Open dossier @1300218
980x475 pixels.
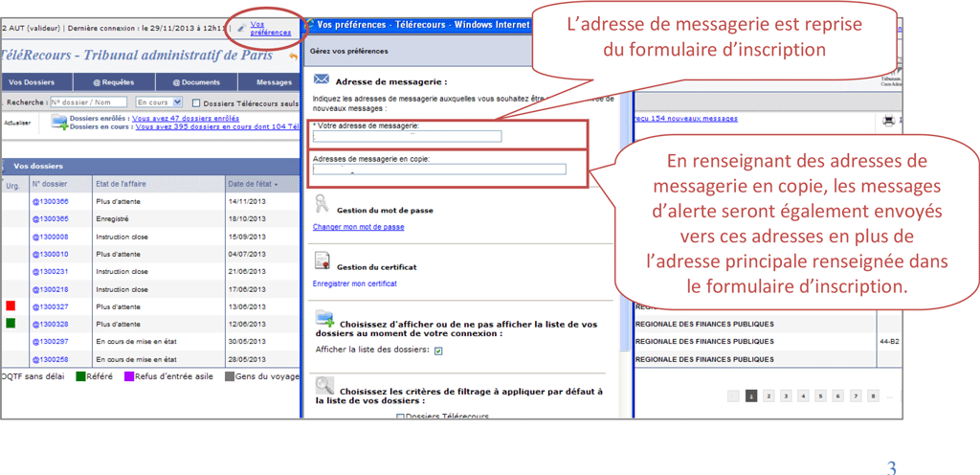(51, 289)
